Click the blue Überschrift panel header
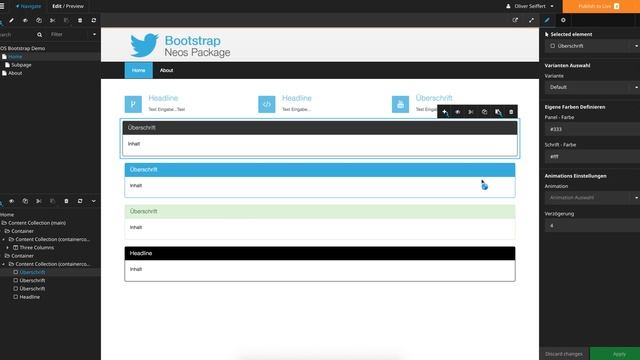 click(x=320, y=170)
